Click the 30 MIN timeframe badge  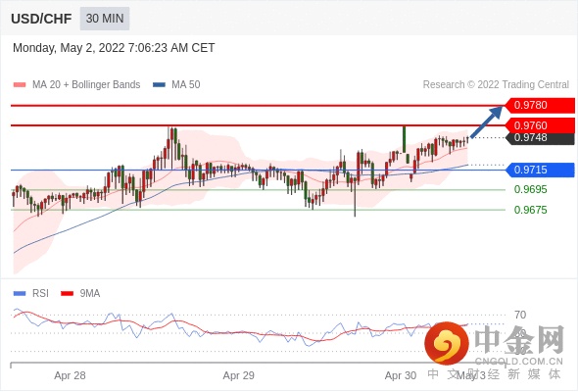coord(105,18)
